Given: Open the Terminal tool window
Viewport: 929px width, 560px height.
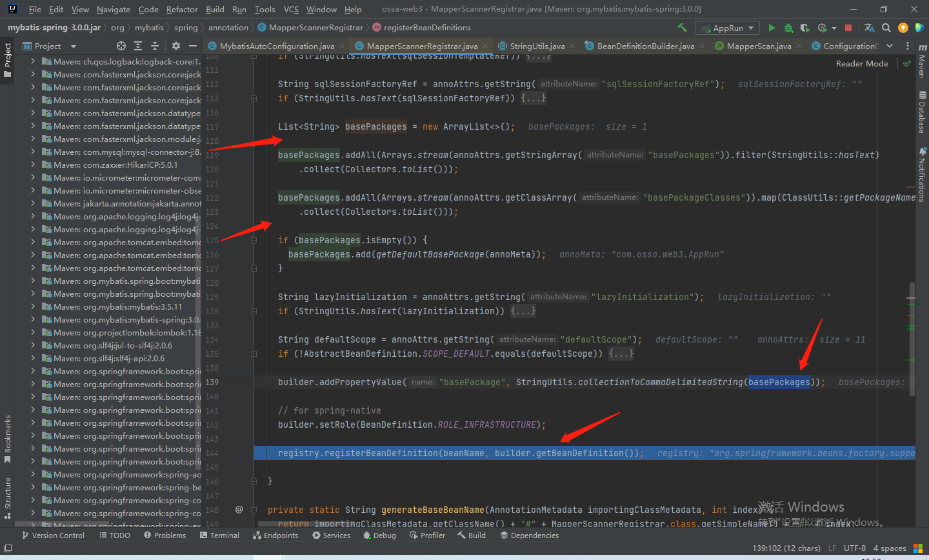Looking at the screenshot, I should [x=219, y=535].
